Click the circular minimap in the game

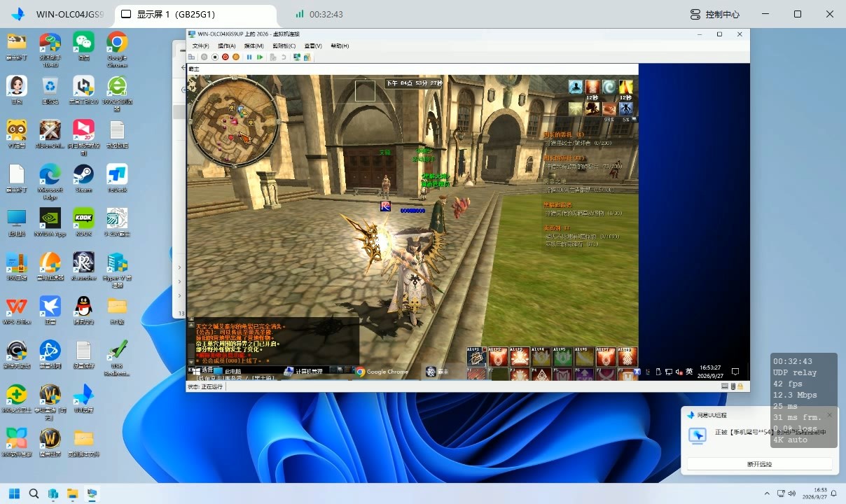click(235, 121)
